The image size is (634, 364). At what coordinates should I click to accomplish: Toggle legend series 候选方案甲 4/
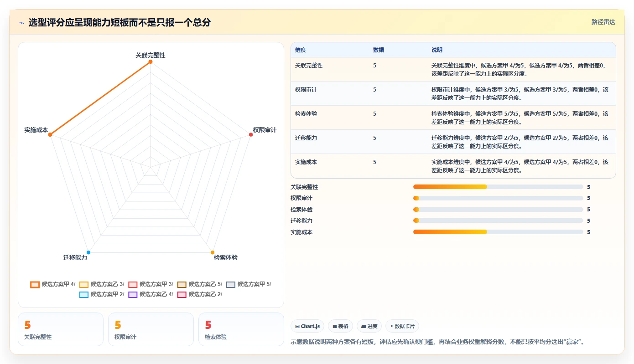pos(52,284)
